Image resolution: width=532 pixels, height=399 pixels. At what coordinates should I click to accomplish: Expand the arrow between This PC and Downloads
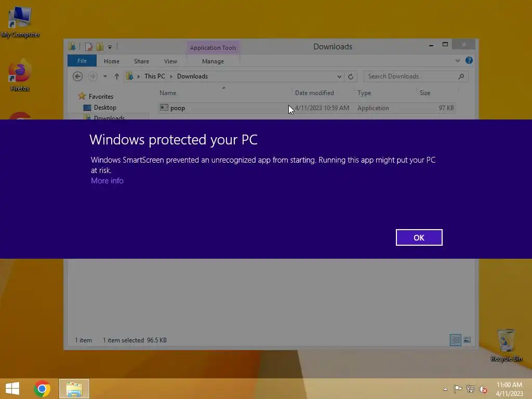coord(171,77)
